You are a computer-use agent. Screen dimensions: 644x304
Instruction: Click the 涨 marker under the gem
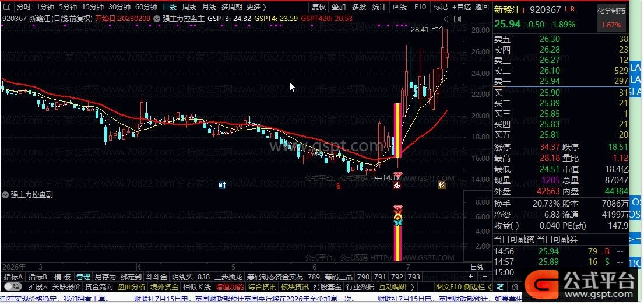(397, 186)
